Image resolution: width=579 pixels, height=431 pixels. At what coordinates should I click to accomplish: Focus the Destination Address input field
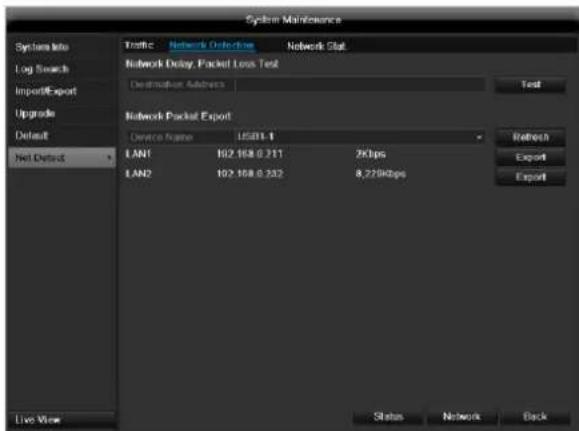[x=360, y=85]
